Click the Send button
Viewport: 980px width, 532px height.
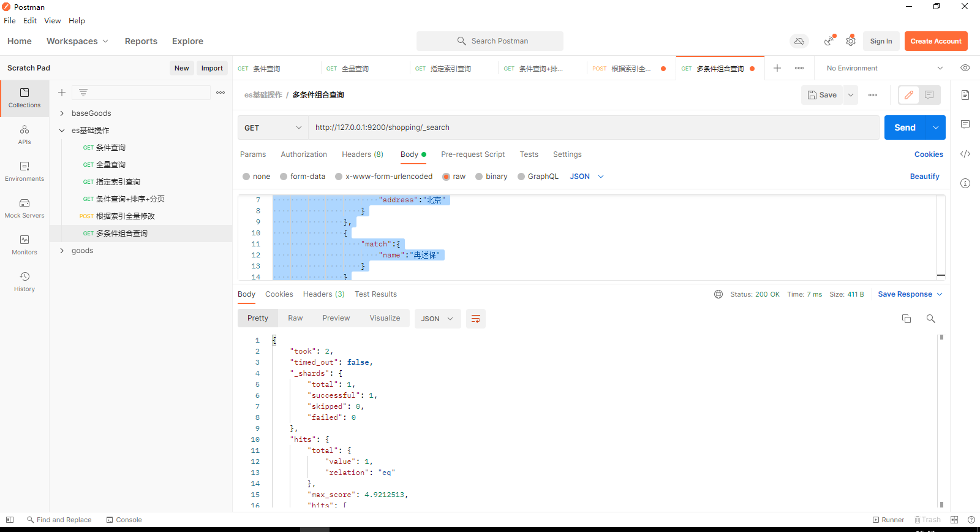pyautogui.click(x=905, y=127)
